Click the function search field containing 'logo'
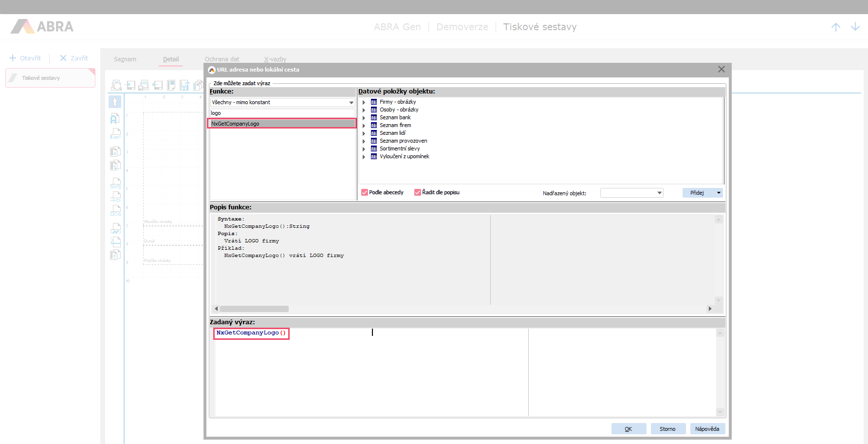 coord(283,113)
